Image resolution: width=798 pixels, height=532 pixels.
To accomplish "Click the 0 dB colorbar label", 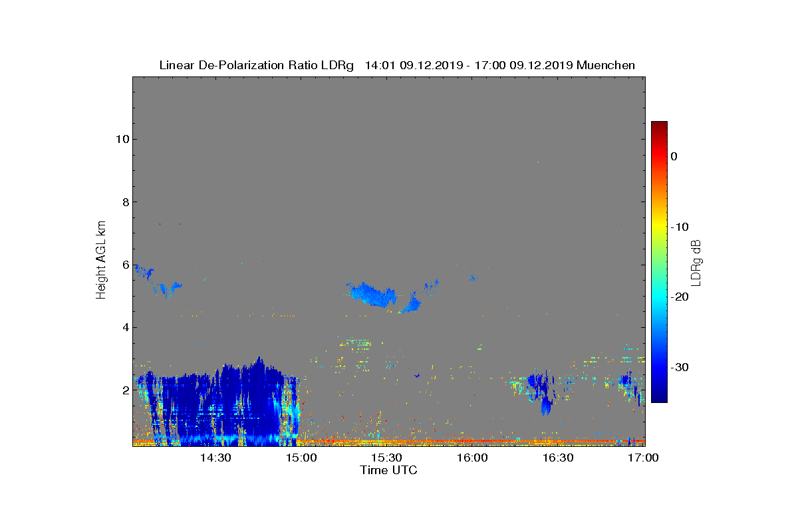I will click(674, 156).
